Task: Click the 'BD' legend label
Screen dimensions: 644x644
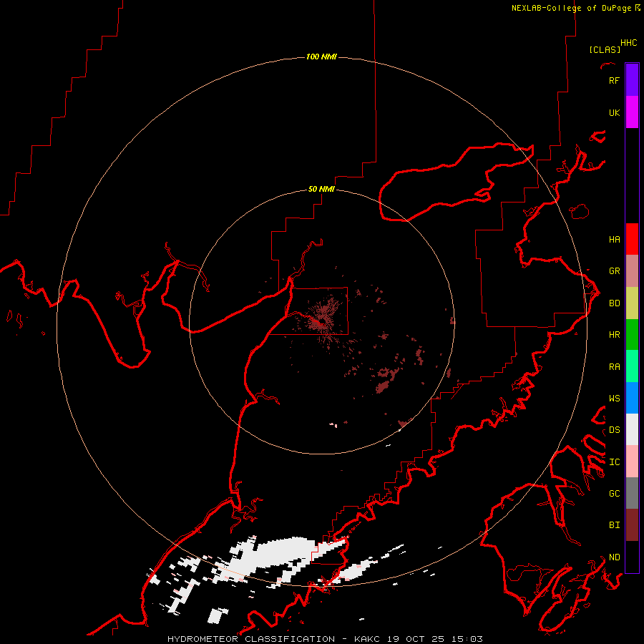Action: (614, 303)
